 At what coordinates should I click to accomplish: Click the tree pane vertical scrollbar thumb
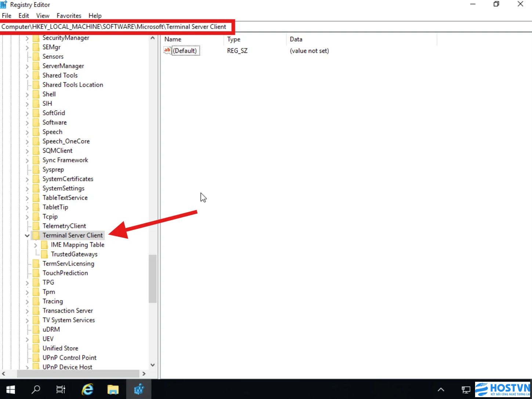pos(152,279)
